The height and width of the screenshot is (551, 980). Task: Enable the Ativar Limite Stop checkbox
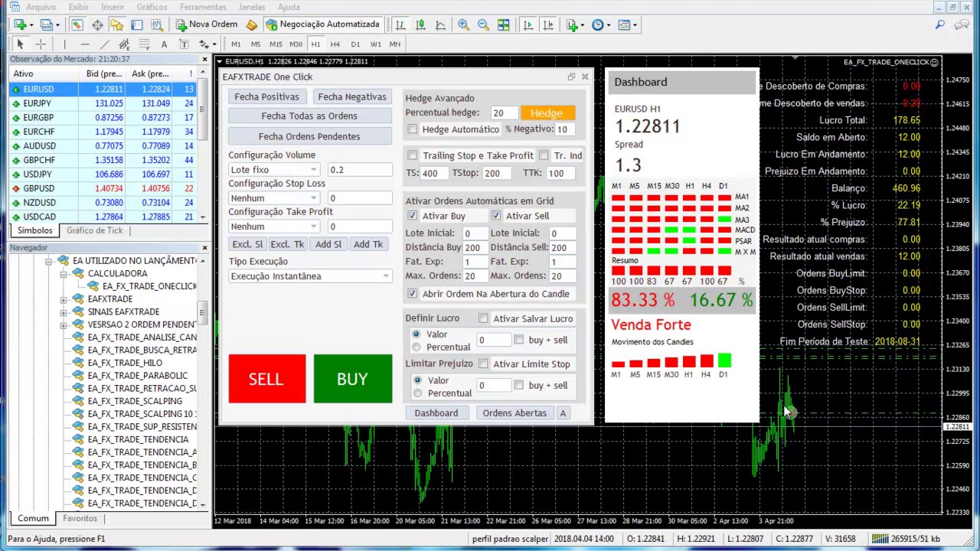[483, 364]
